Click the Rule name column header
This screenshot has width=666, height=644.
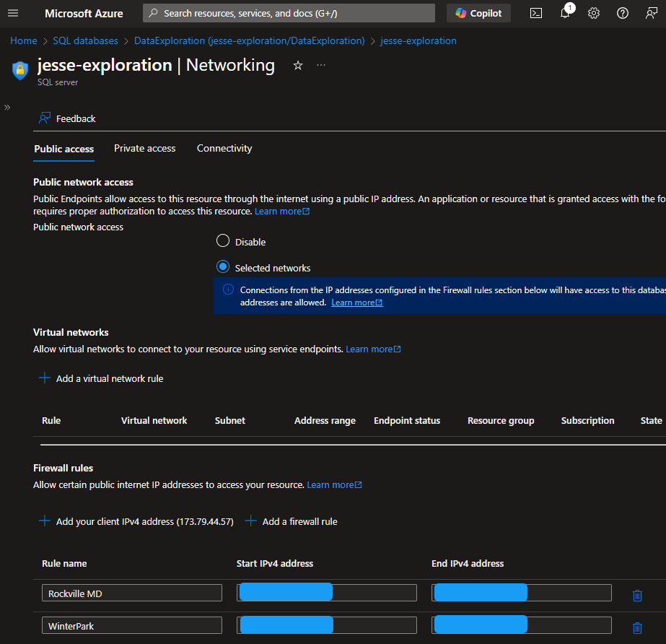point(64,563)
